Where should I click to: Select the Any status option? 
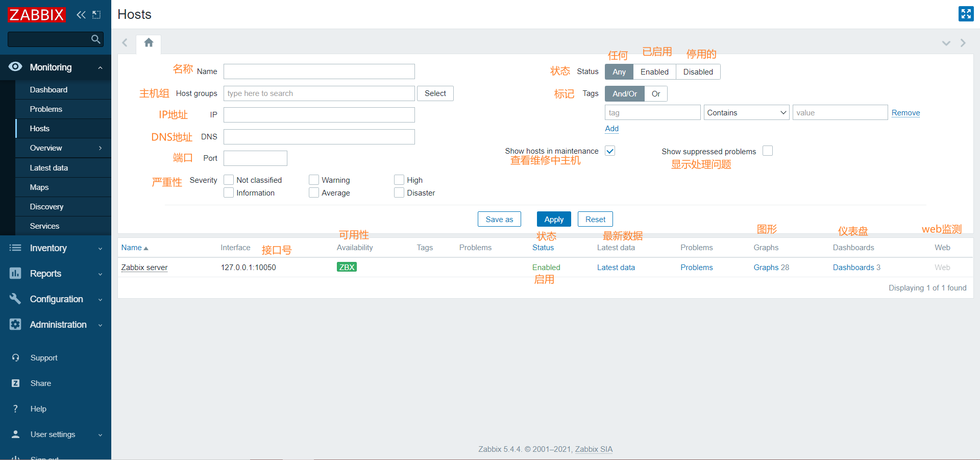[x=619, y=72]
